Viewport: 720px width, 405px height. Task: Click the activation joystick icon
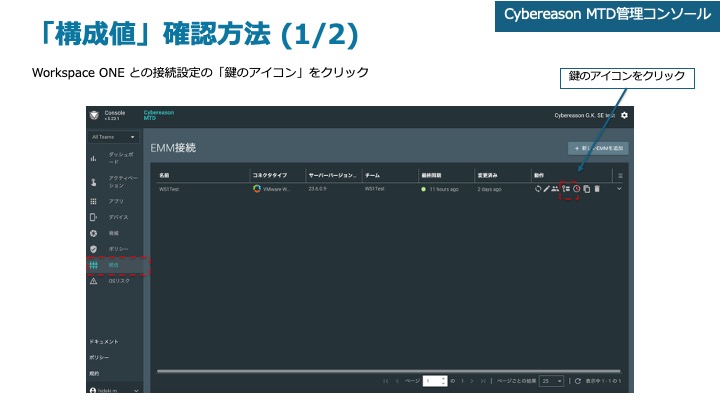click(93, 182)
